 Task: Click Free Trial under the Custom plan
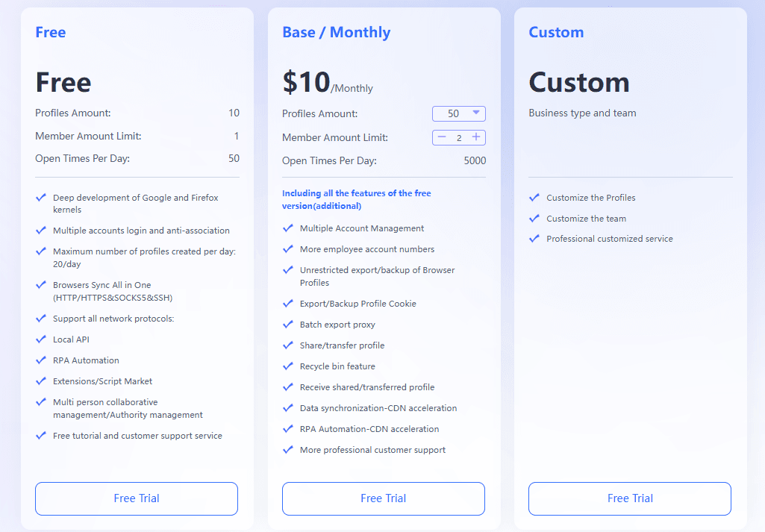pos(629,498)
